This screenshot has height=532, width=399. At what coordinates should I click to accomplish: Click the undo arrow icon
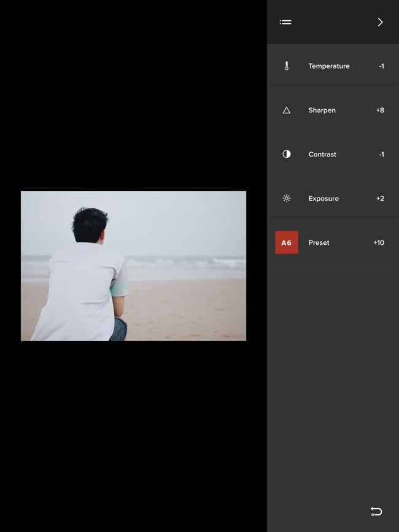pyautogui.click(x=376, y=511)
